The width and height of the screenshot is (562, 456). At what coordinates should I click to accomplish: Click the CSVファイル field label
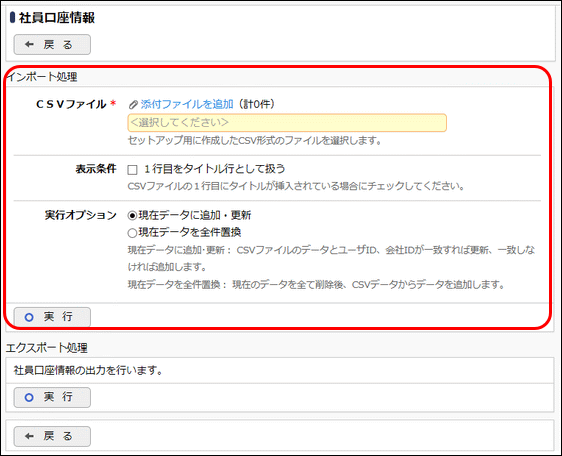tap(71, 104)
